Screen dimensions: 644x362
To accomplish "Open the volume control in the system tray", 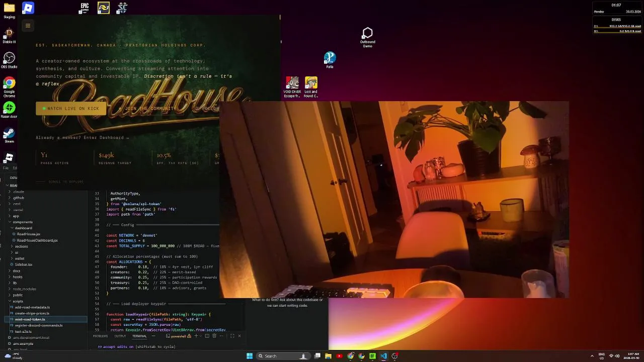I will coord(617,356).
